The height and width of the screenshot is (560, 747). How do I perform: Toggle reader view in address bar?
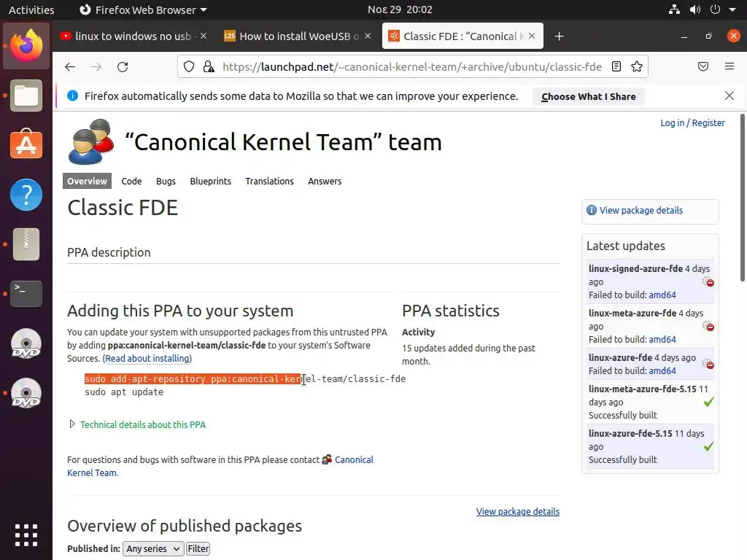point(616,67)
